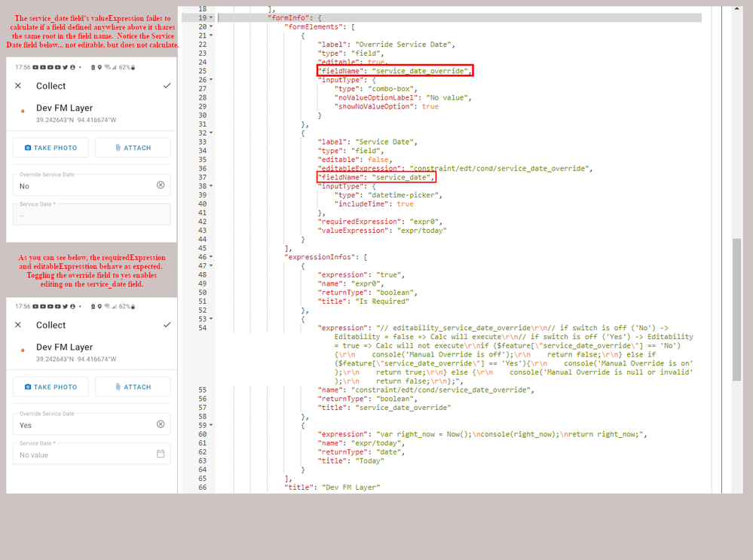Fold the datetime-picker inputType block at line 38

[x=211, y=186]
